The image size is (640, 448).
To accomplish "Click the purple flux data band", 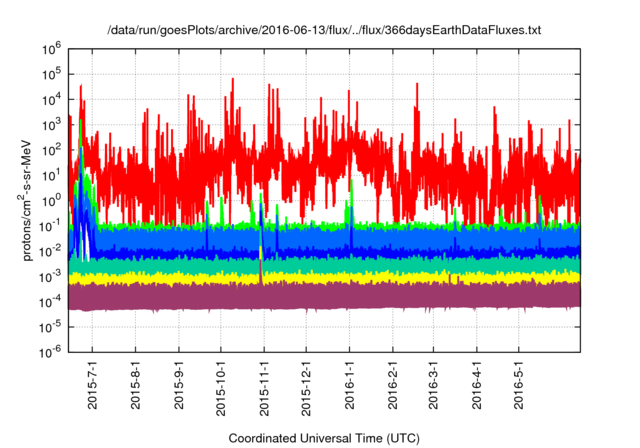I will point(324,297).
